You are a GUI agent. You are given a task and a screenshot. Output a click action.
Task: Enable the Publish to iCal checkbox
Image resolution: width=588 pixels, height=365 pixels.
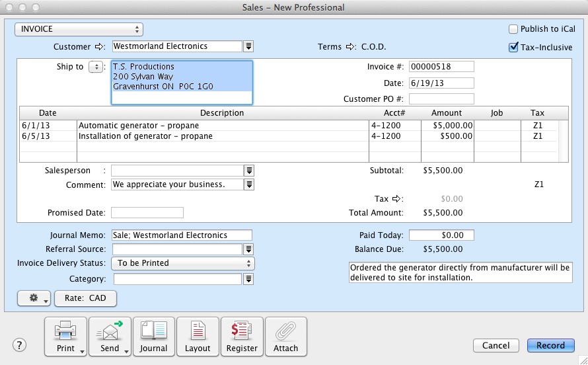(513, 29)
